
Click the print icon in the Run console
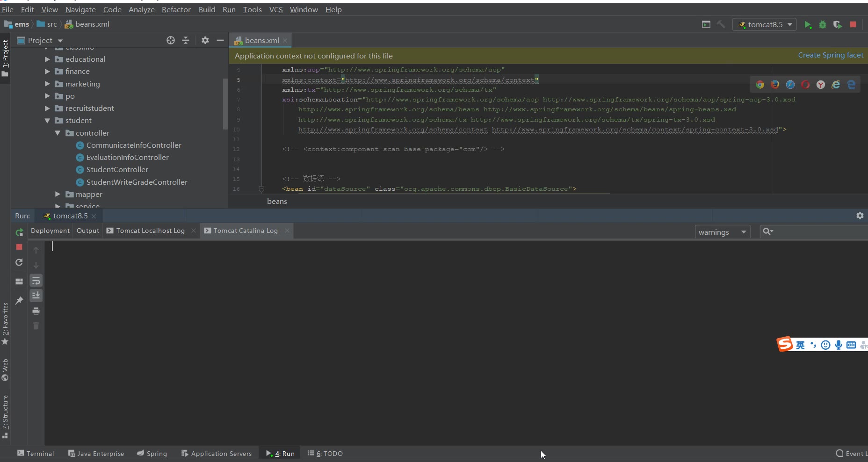[36, 311]
